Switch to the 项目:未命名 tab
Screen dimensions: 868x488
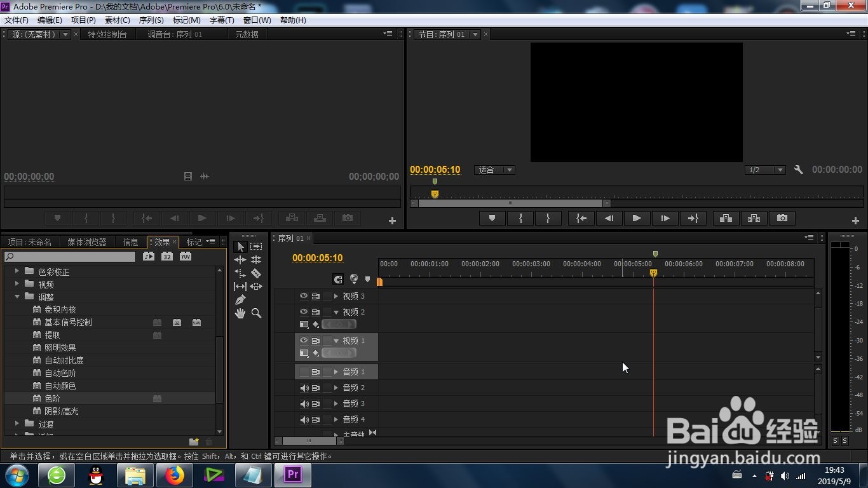[29, 242]
